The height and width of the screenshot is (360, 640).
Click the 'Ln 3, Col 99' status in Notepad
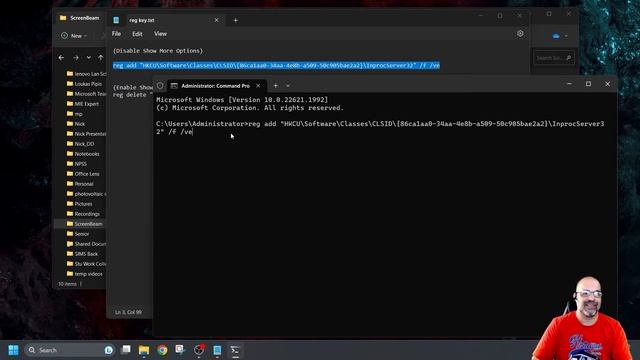click(x=129, y=312)
